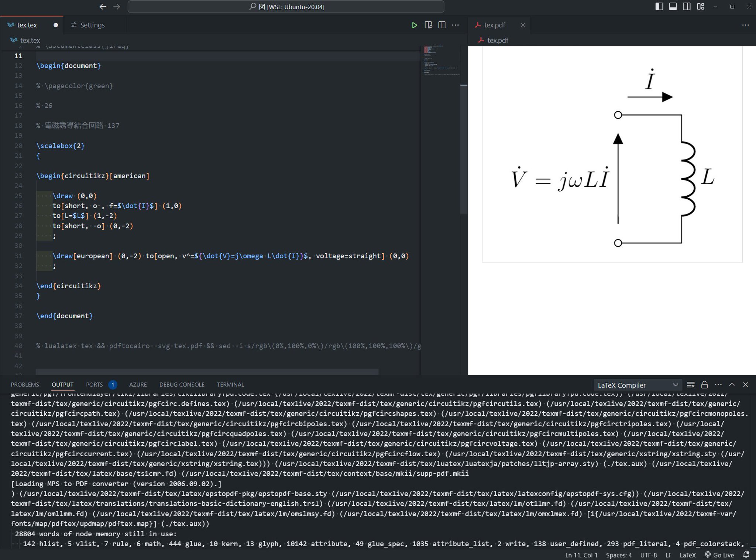Click the \begin{circuitikz}[american] code line

click(93, 176)
